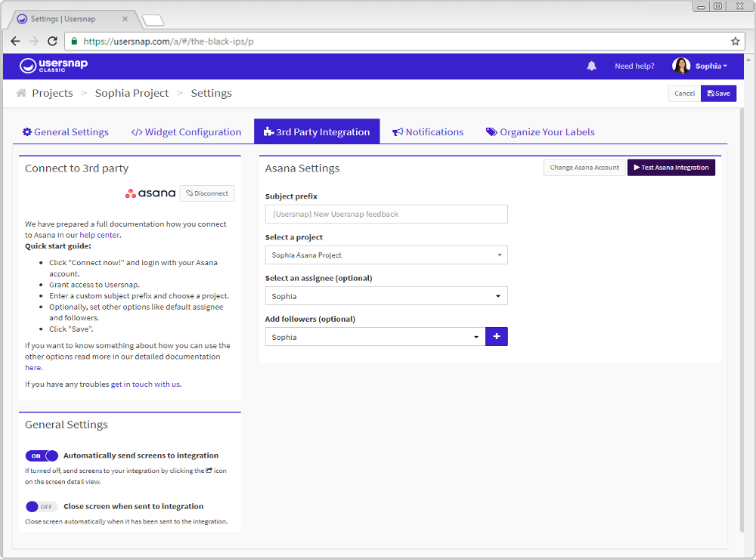Reload the page
Image resolution: width=756 pixels, height=559 pixels.
53,42
